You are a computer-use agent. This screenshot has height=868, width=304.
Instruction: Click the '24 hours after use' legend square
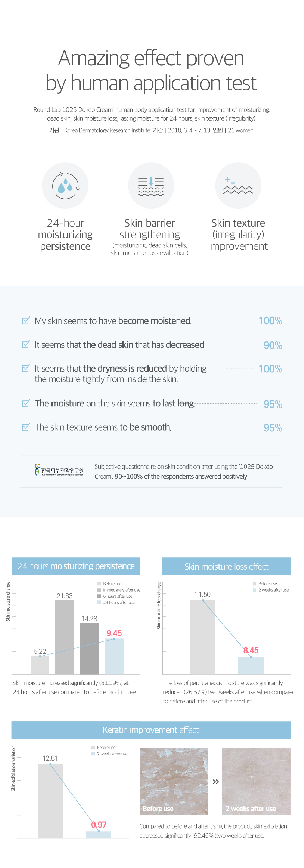tap(99, 602)
